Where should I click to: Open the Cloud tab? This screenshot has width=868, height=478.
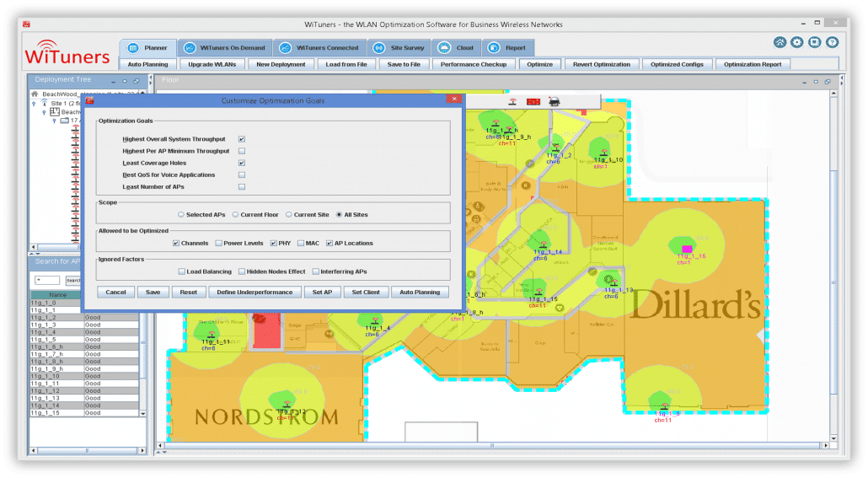coord(456,48)
